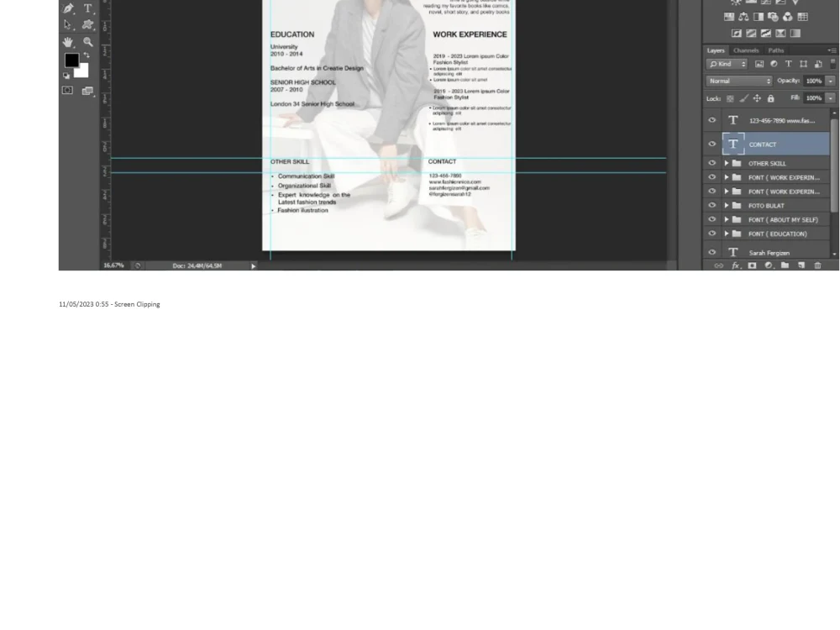
Task: Create a new layer
Action: (x=801, y=265)
